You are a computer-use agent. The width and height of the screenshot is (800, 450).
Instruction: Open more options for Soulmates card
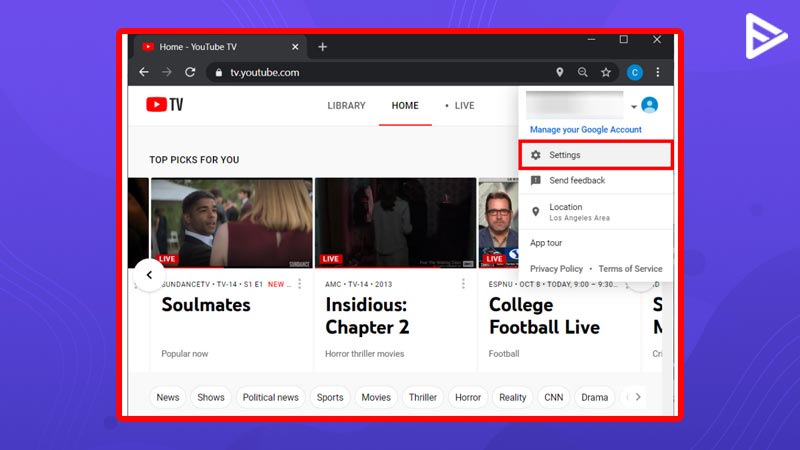[299, 284]
